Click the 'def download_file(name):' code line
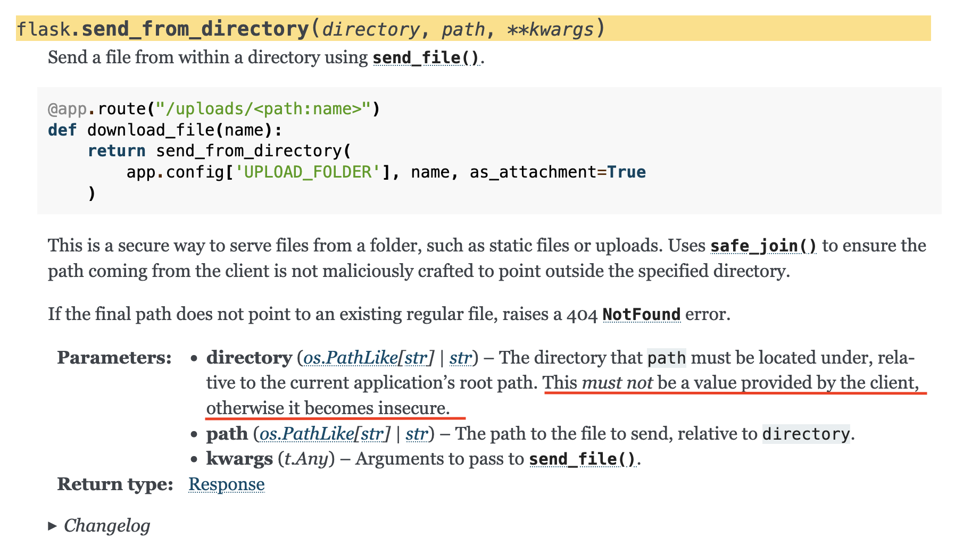This screenshot has width=980, height=555. (165, 130)
